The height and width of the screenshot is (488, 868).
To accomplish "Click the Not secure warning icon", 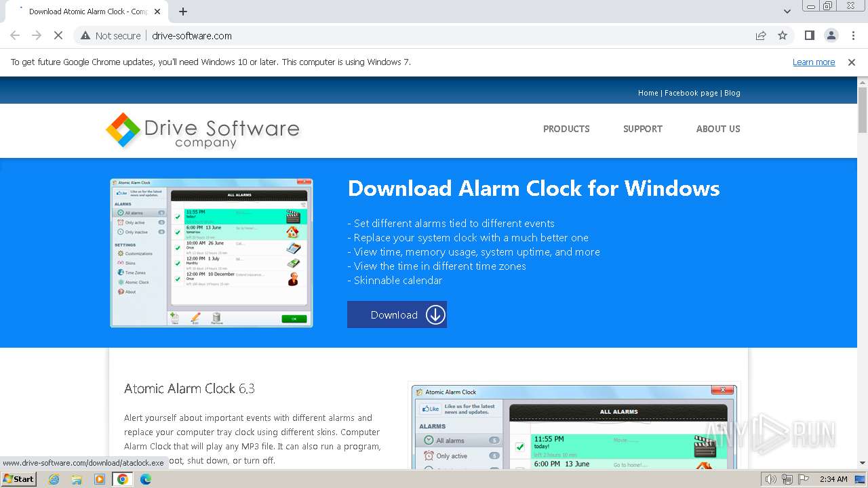I will pyautogui.click(x=85, y=36).
